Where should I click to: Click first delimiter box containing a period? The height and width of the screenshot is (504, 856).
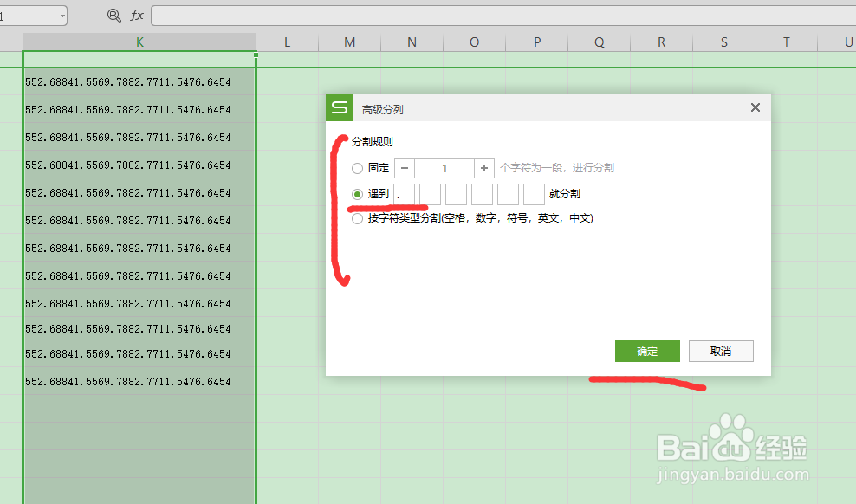tap(404, 194)
